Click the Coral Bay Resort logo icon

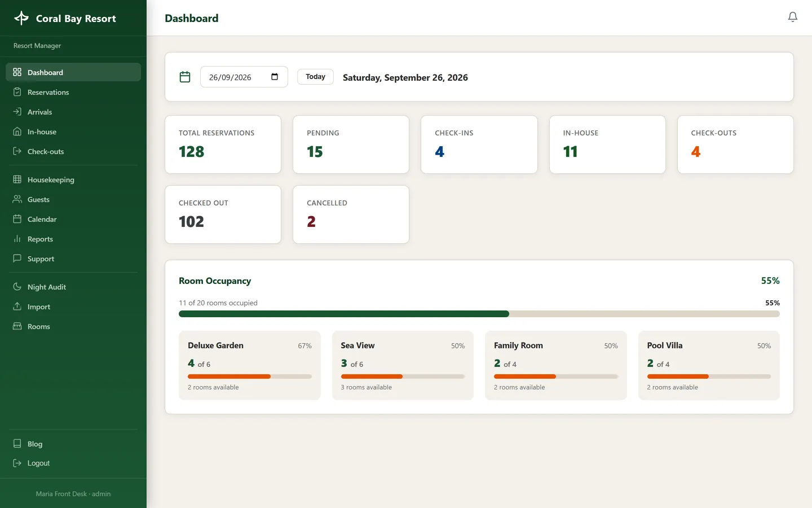[21, 18]
